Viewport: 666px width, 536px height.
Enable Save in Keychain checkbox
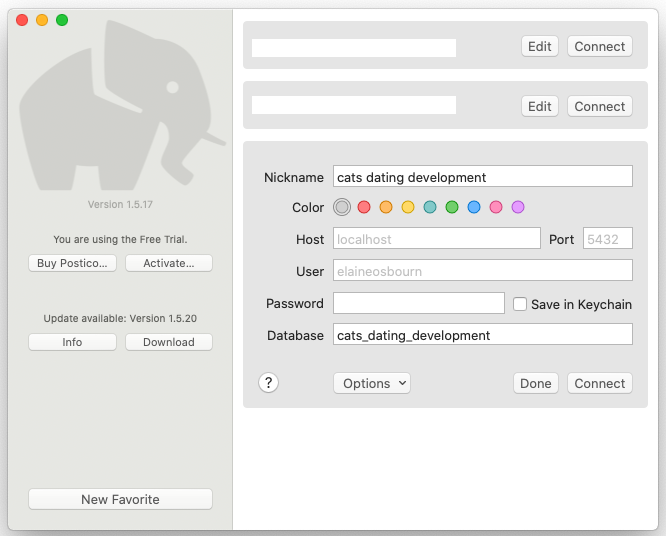[520, 304]
